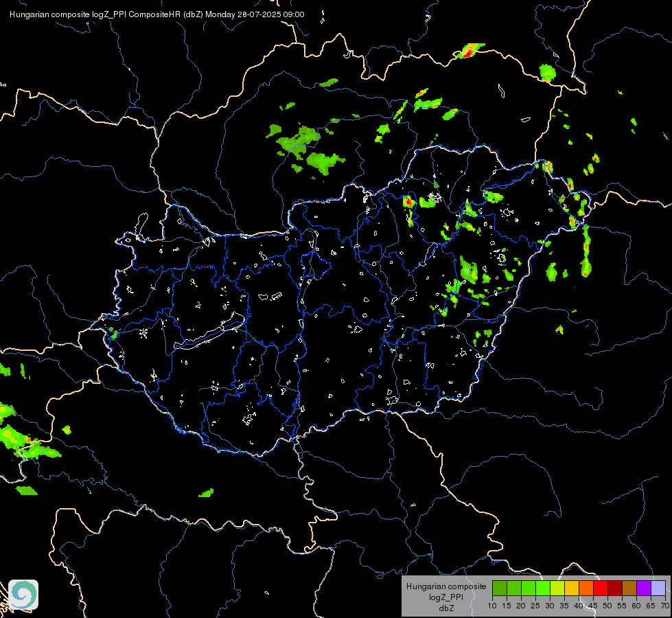Click the 15–20 dBZ green legend swatch
This screenshot has width=672, height=618.
pos(514,588)
